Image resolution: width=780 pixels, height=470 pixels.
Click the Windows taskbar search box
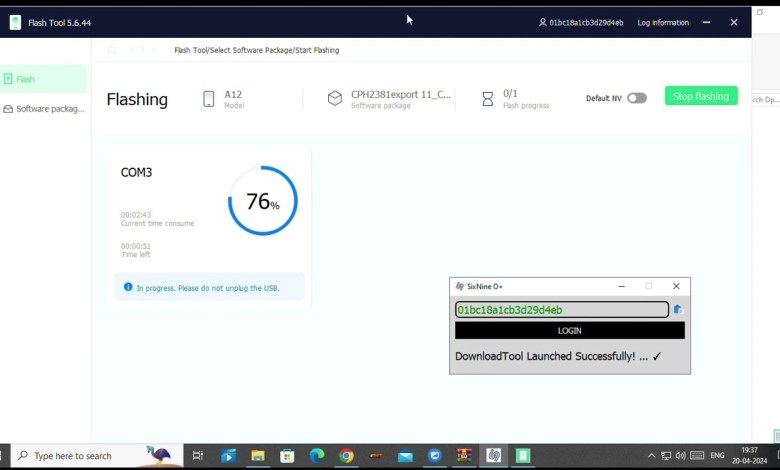pyautogui.click(x=97, y=456)
